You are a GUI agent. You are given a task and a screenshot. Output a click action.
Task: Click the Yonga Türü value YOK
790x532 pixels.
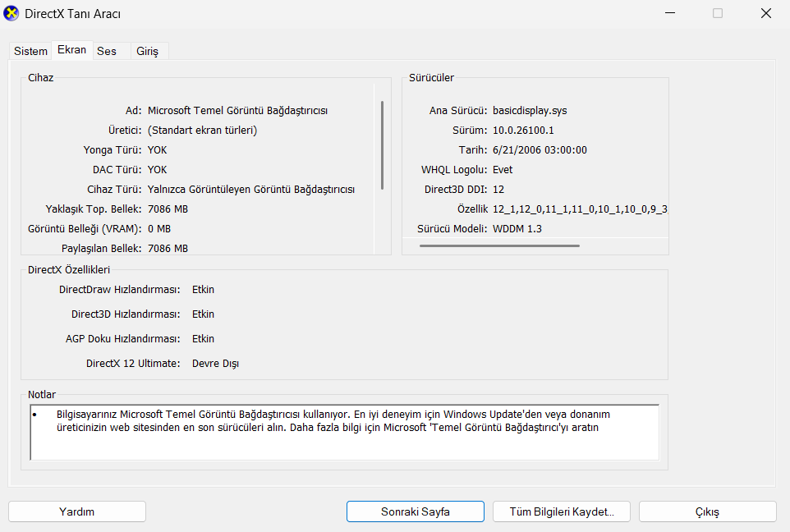point(157,149)
